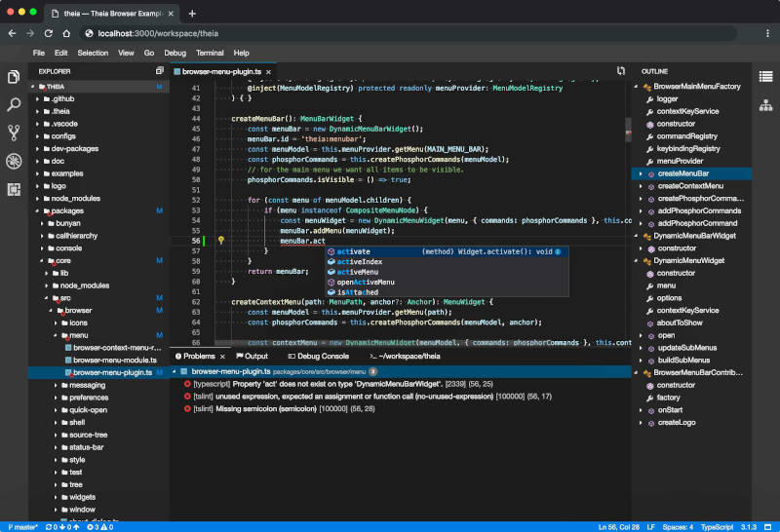Click errors and warnings count in status bar
Image resolution: width=780 pixels, height=532 pixels.
pyautogui.click(x=100, y=527)
